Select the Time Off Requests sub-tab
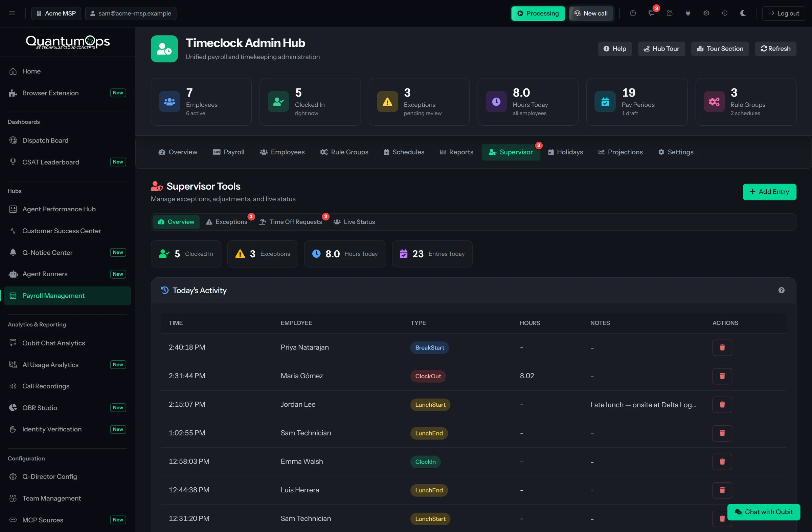 (x=290, y=222)
